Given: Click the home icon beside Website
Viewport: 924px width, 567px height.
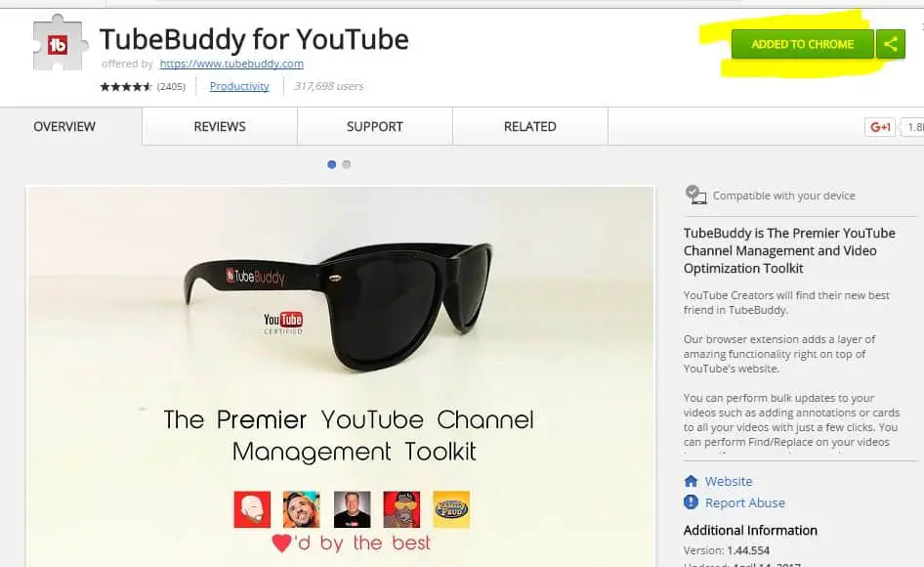Looking at the screenshot, I should click(x=691, y=481).
